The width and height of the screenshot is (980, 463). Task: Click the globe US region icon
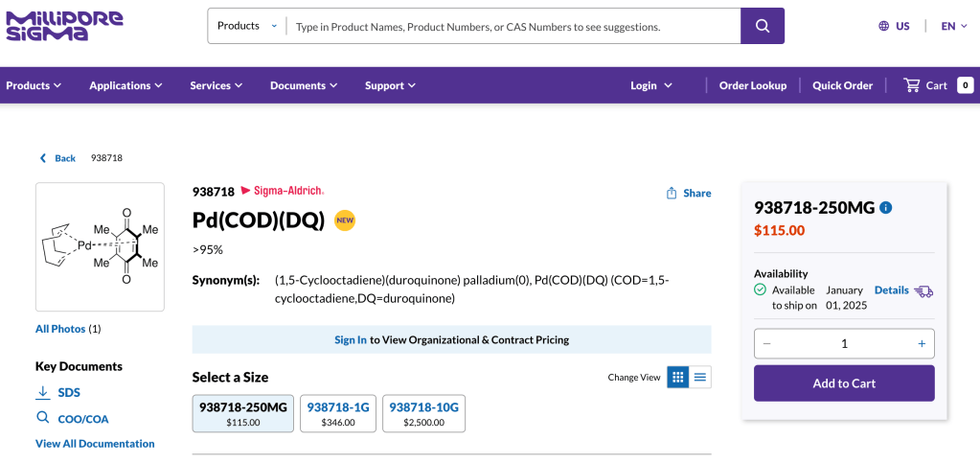point(883,26)
